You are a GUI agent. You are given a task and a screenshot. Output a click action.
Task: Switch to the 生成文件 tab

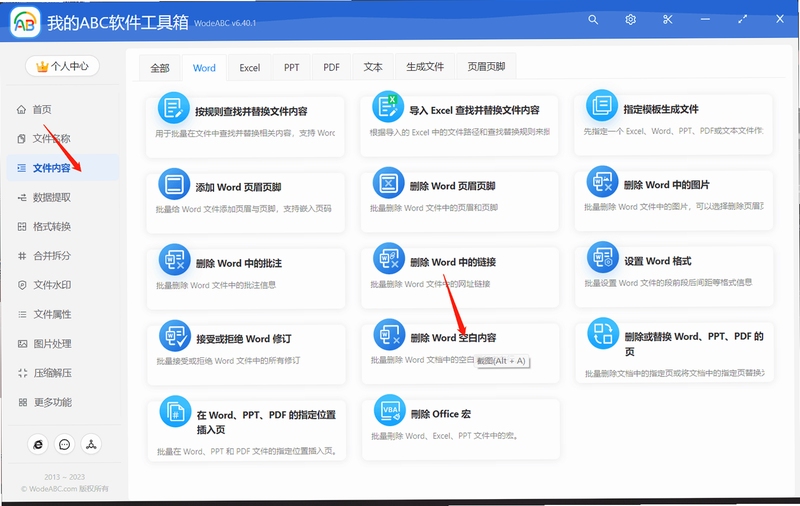point(425,67)
